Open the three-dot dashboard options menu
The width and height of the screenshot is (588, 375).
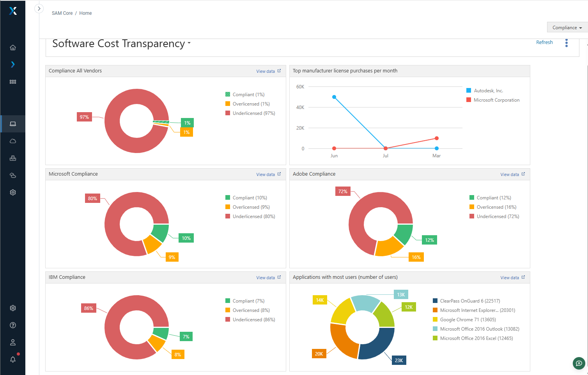point(566,43)
